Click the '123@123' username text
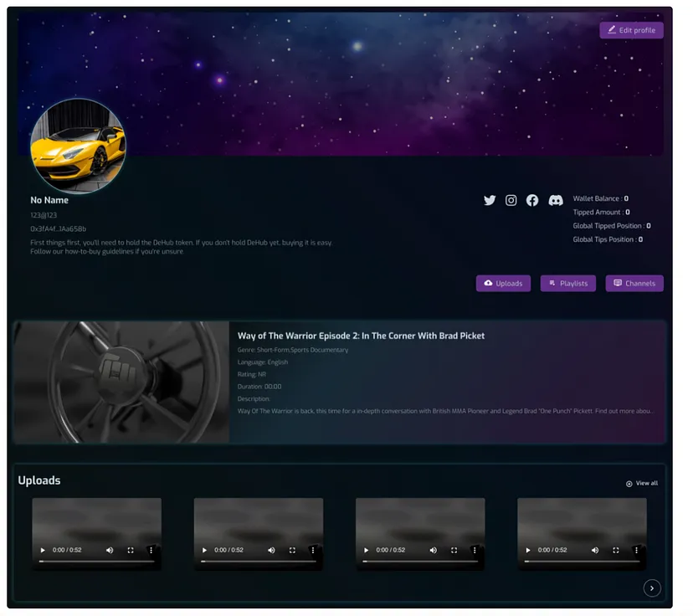The height and width of the screenshot is (616, 693). pyautogui.click(x=44, y=215)
